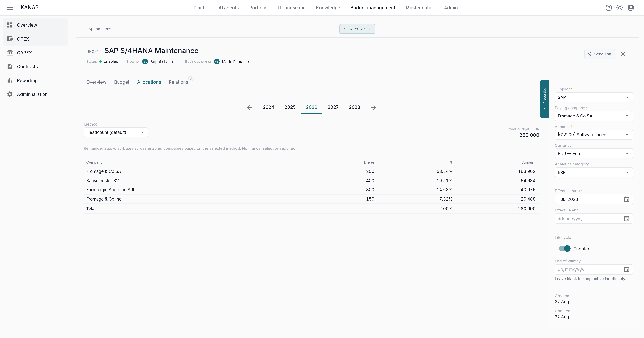Click the Effective end date field
This screenshot has height=338, width=644.
[x=594, y=219]
